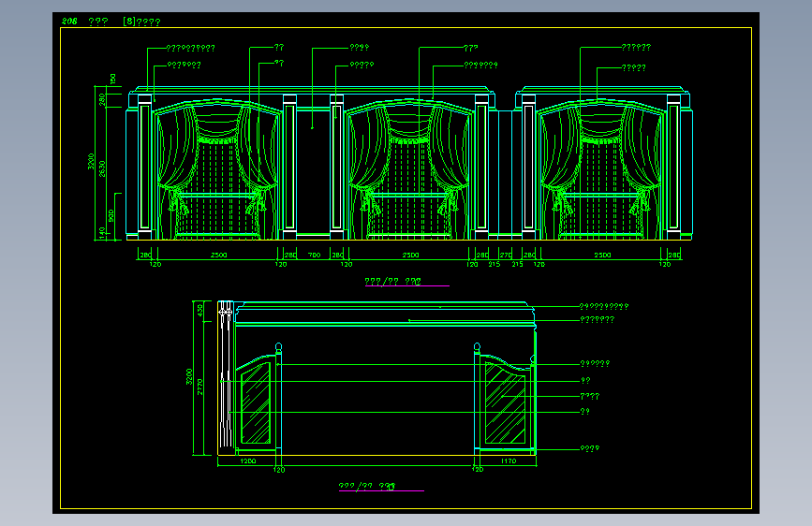Image resolution: width=812 pixels, height=526 pixels.
Task: Select the 2770 vertical dimension text
Action: point(200,387)
